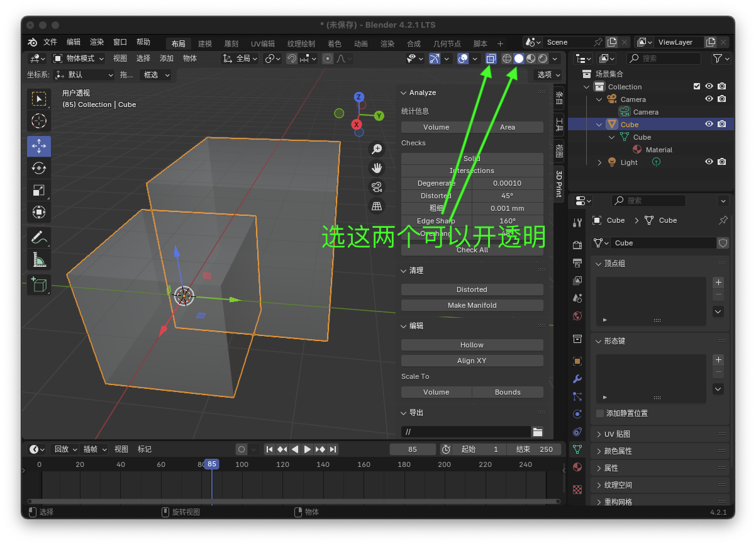The height and width of the screenshot is (545, 756).
Task: Open the Output properties tab (printer icon)
Action: point(577,262)
